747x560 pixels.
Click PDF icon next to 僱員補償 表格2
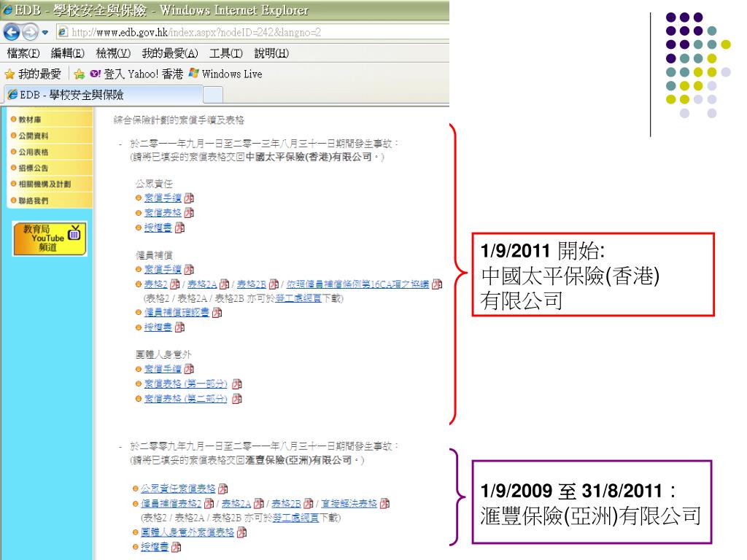click(x=175, y=284)
